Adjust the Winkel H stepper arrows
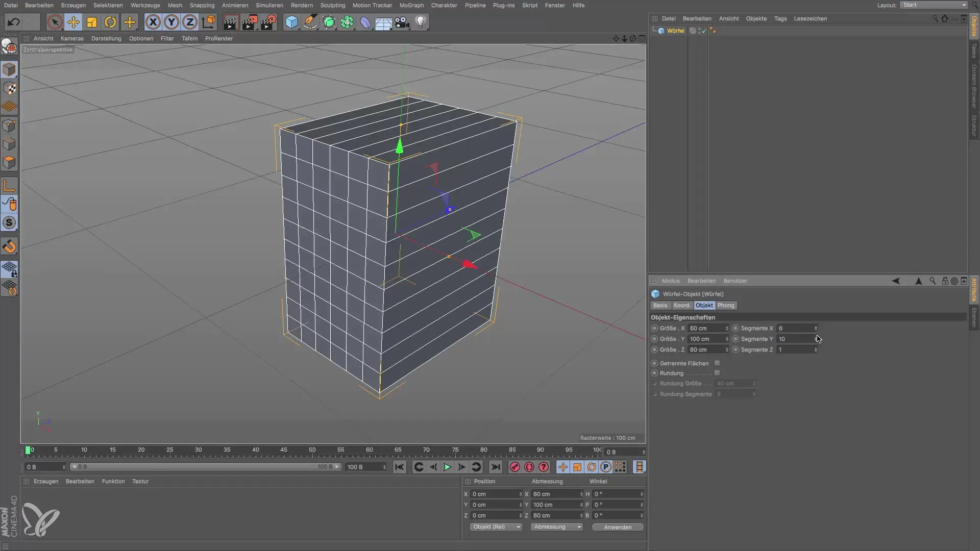Image resolution: width=980 pixels, height=551 pixels. click(642, 494)
